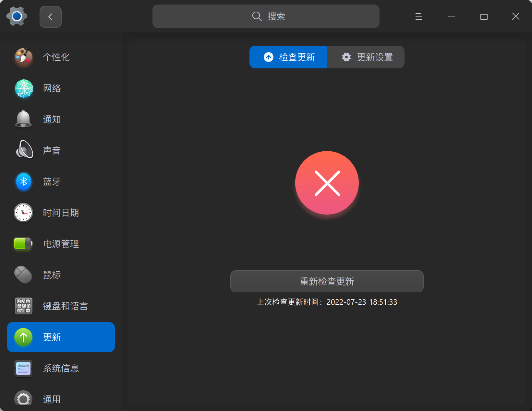
Task: Select 通知 in the sidebar
Action: tap(61, 119)
